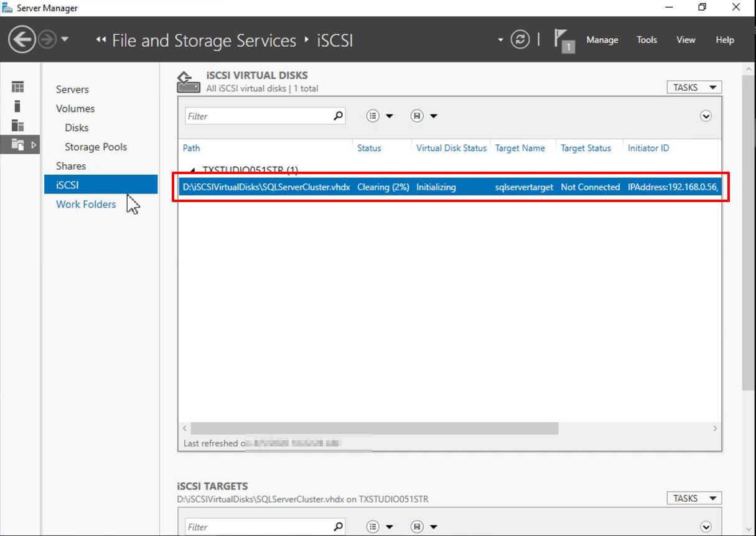Restore down the Server Manager window

(x=702, y=7)
